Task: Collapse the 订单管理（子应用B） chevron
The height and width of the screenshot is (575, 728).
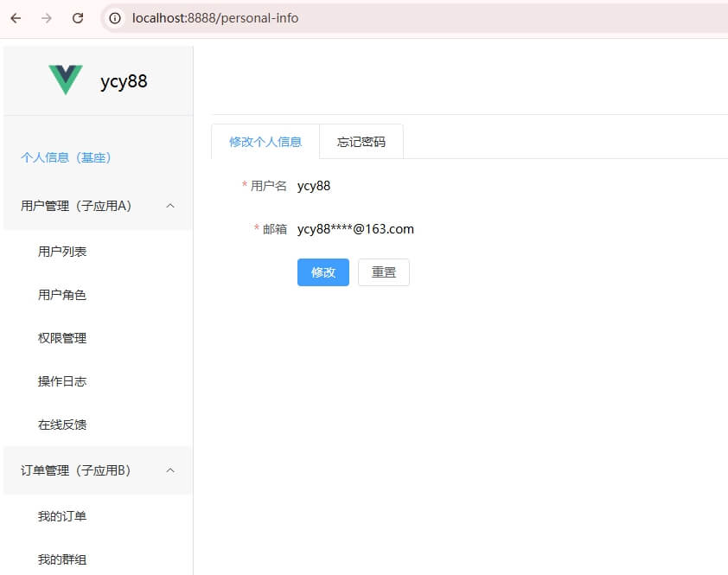Action: [x=170, y=470]
